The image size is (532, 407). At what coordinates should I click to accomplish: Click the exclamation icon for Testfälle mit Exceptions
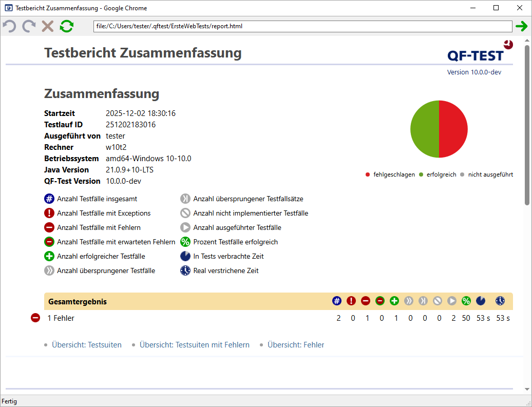point(49,213)
